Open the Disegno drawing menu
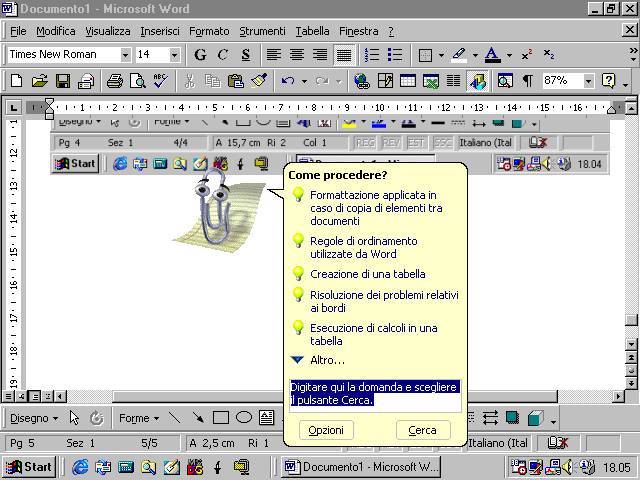 (x=34, y=418)
